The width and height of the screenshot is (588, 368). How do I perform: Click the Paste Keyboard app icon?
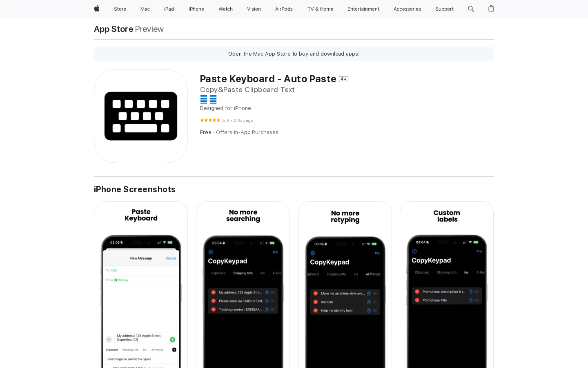[141, 116]
